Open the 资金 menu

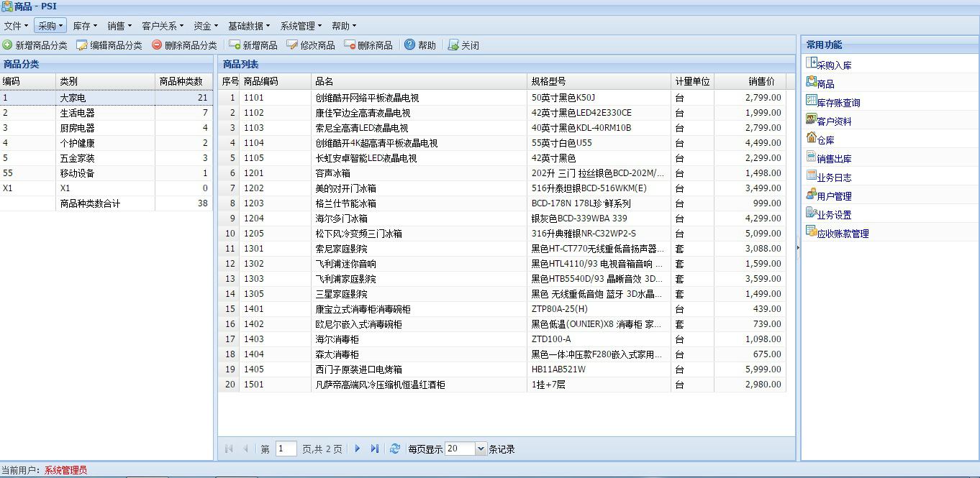pos(206,26)
